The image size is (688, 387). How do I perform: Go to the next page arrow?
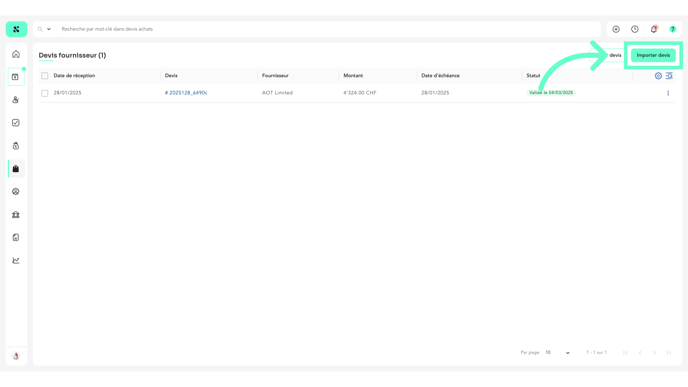(654, 352)
